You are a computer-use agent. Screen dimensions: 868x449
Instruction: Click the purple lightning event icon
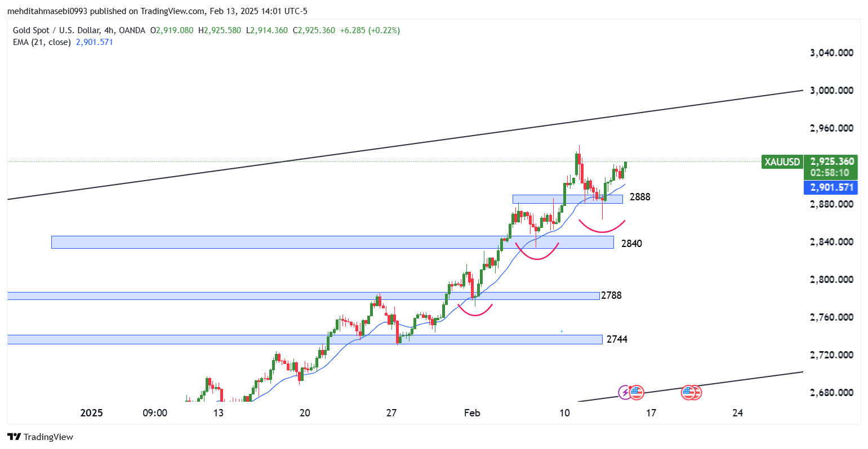tap(625, 392)
